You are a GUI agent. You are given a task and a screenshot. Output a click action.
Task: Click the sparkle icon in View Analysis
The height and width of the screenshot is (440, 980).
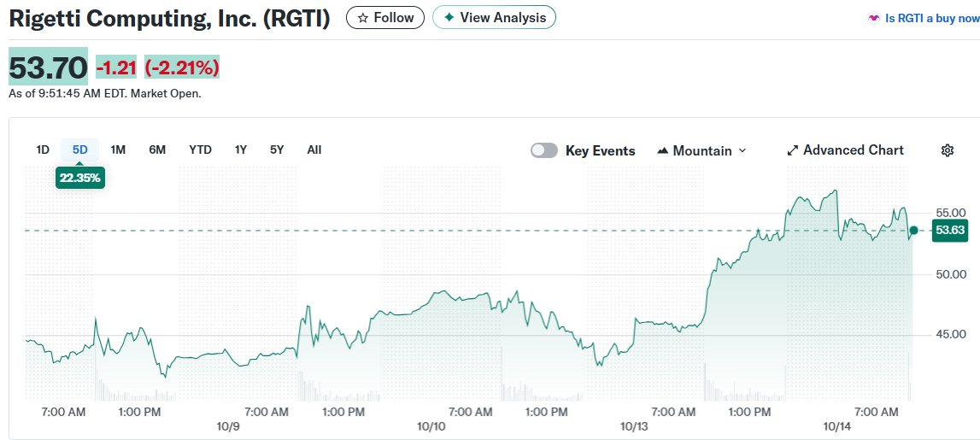click(449, 18)
